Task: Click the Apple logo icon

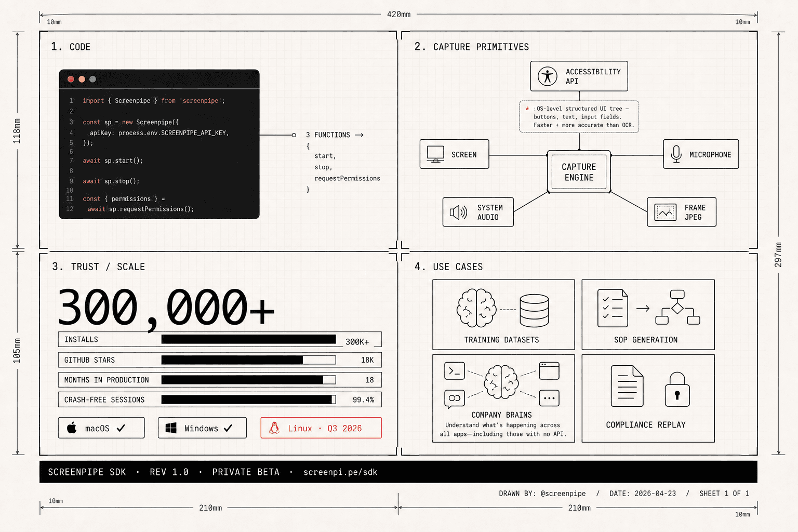Action: [72, 428]
